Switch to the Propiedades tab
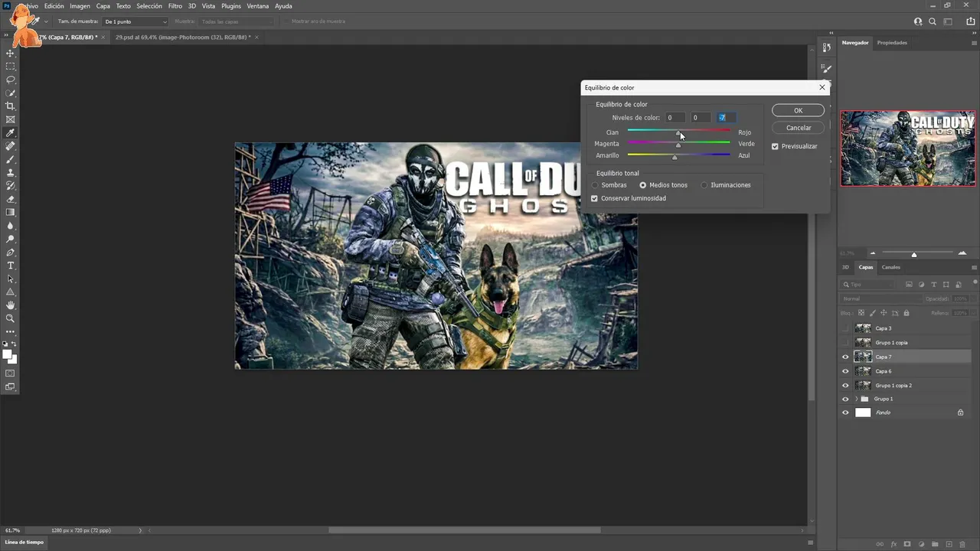The height and width of the screenshot is (551, 980). point(892,43)
